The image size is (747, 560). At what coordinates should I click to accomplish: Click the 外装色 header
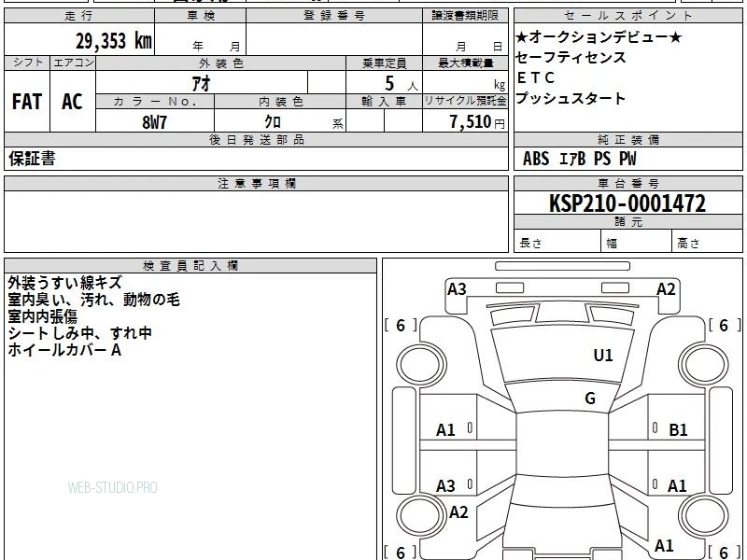tap(220, 63)
